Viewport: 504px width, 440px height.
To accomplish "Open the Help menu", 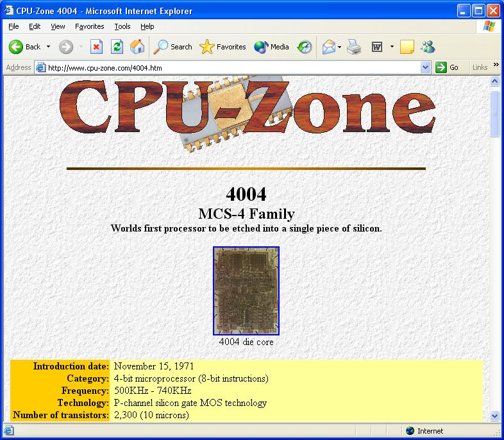I will 147,26.
